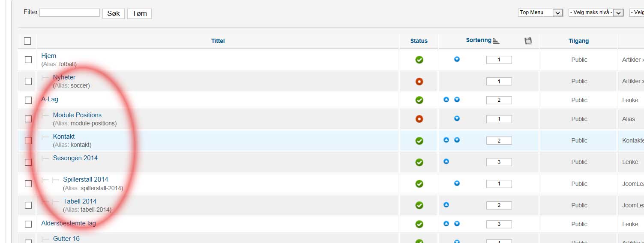Move Sesongen 2014 up using its arrow

click(446, 161)
